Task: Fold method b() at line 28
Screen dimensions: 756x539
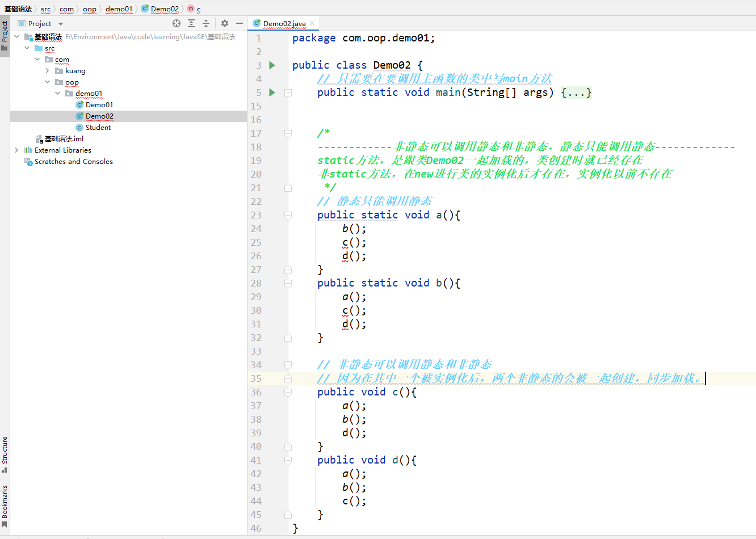Action: tap(288, 283)
